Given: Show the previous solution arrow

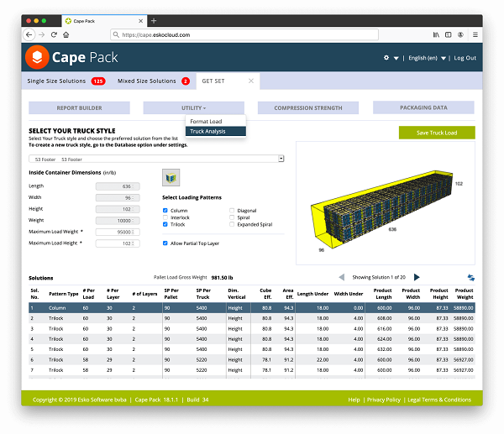Looking at the screenshot, I should click(341, 277).
